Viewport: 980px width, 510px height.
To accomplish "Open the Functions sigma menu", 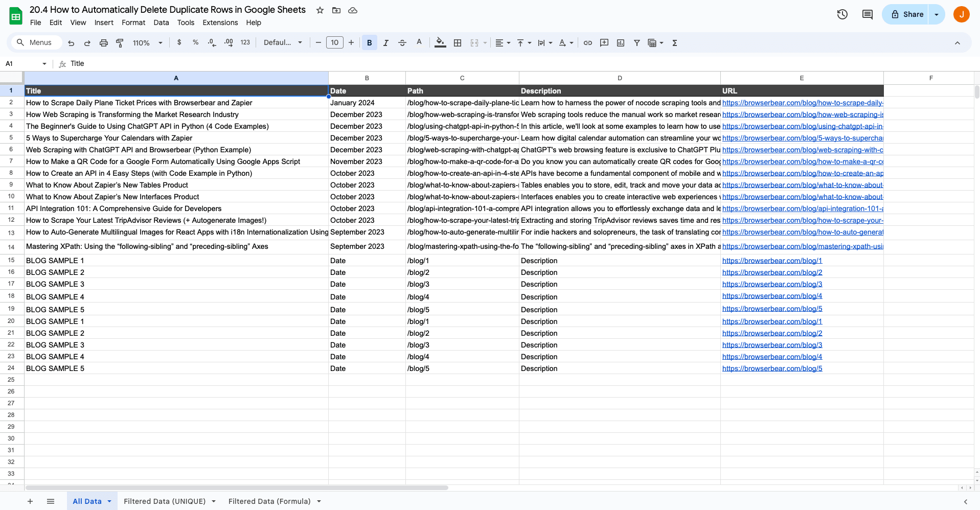I will [x=675, y=43].
